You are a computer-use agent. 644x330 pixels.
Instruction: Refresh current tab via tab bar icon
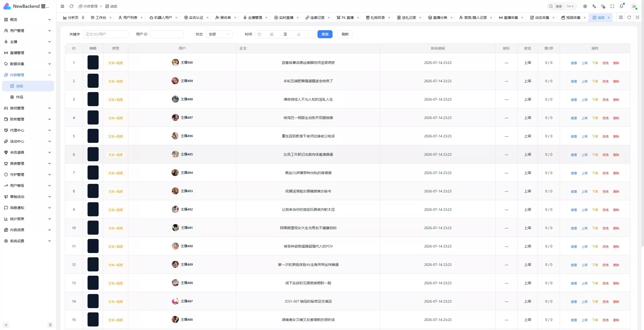629,17
